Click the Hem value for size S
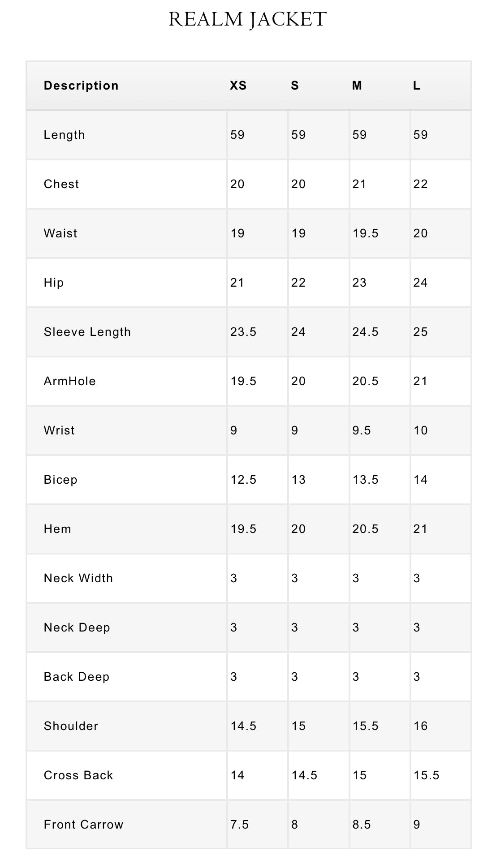The height and width of the screenshot is (868, 483). pos(298,529)
